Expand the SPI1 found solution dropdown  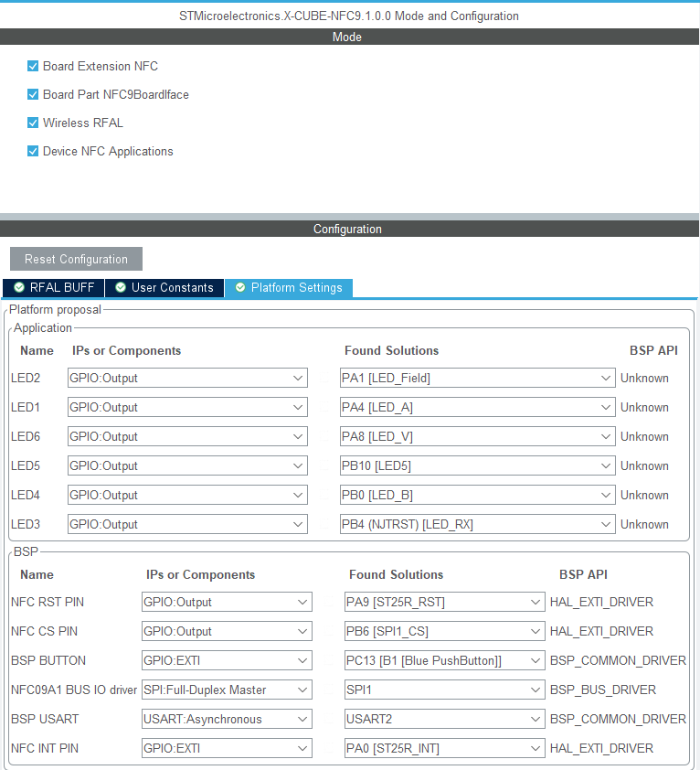(445, 690)
